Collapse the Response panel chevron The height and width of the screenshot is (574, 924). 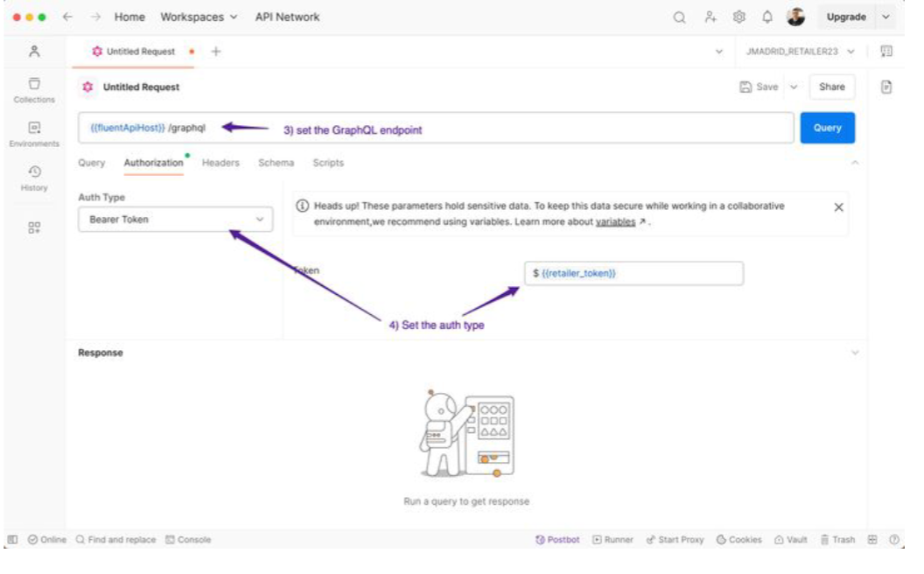point(855,353)
